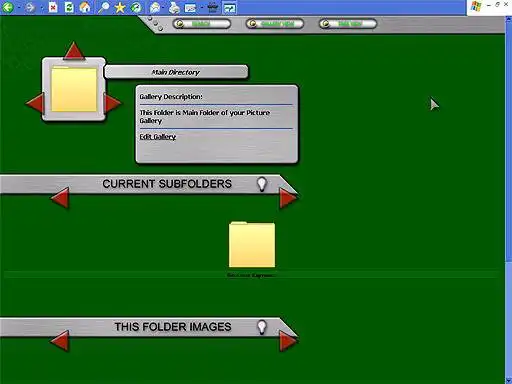Open the subfolder icon under Current Subfolders
512x384 pixels.
pos(252,244)
